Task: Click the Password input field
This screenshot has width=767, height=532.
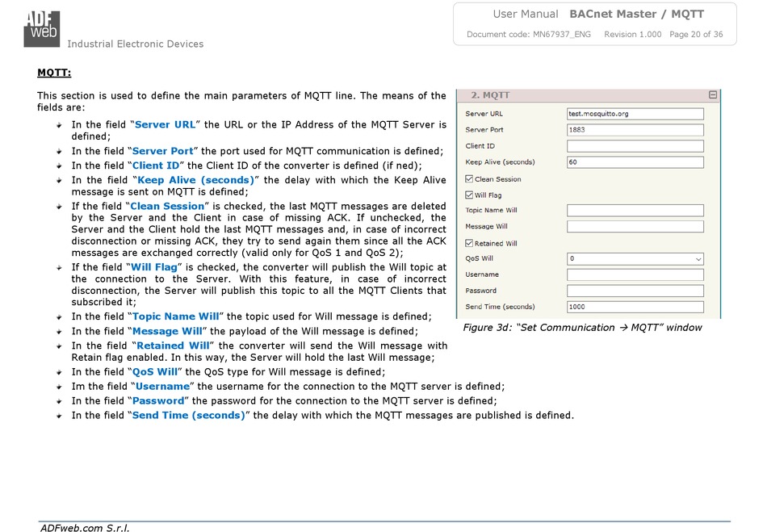Action: coord(635,291)
